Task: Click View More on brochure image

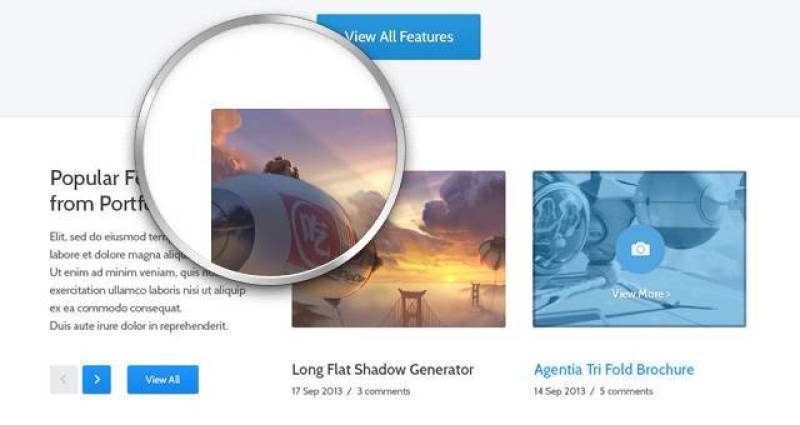Action: click(x=641, y=294)
